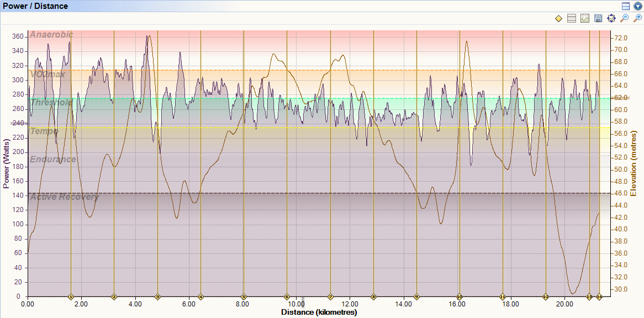This screenshot has width=644, height=318.
Task: Click the fit-chart-to-view arrows icon
Action: 611,18
